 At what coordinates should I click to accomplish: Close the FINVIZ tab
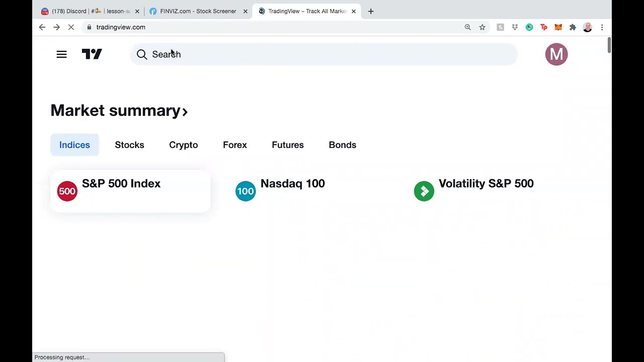(x=246, y=11)
